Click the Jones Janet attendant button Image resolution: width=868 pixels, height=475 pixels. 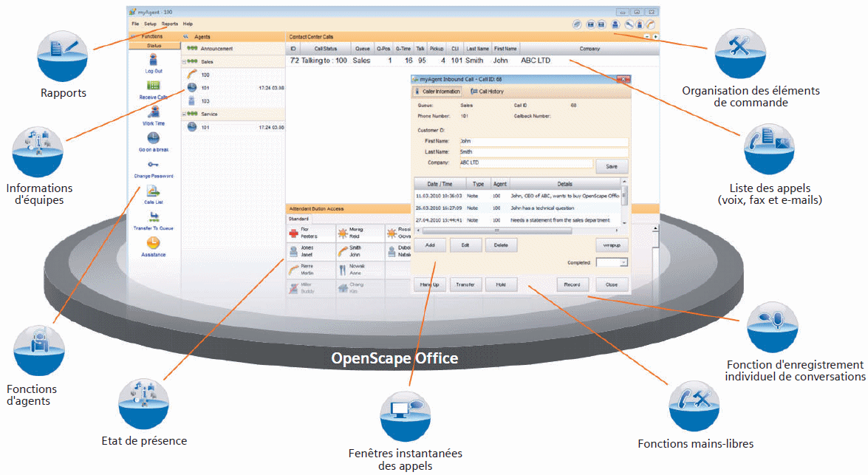pyautogui.click(x=311, y=251)
